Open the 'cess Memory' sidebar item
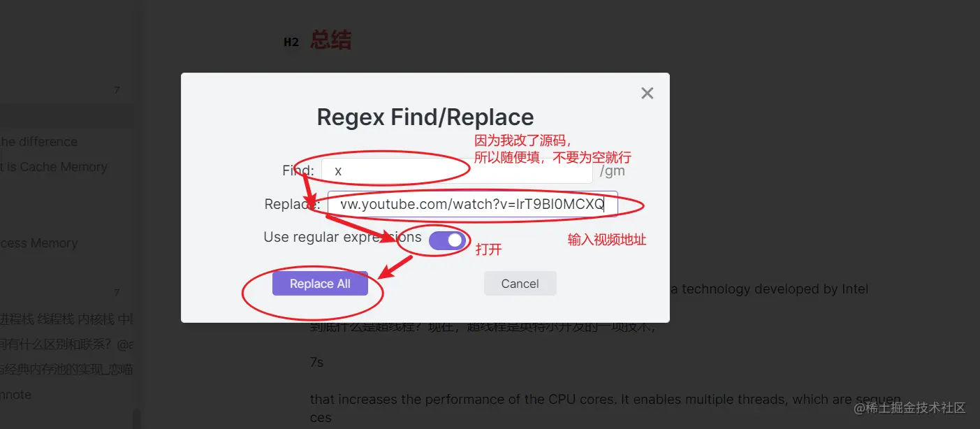The width and height of the screenshot is (980, 429). [39, 243]
